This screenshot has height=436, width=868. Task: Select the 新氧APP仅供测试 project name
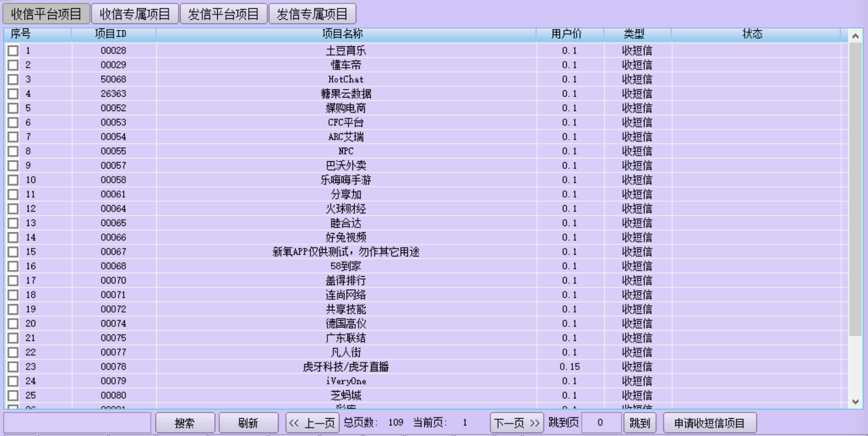[x=346, y=252]
